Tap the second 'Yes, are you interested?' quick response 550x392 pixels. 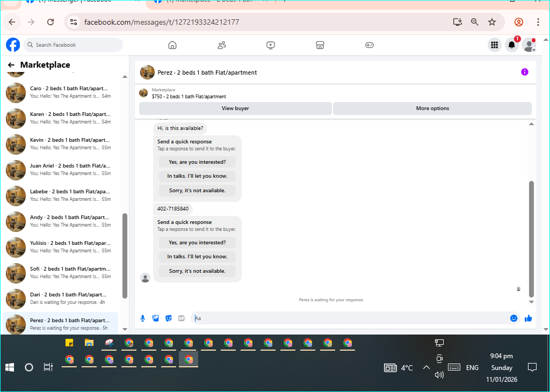[197, 243]
